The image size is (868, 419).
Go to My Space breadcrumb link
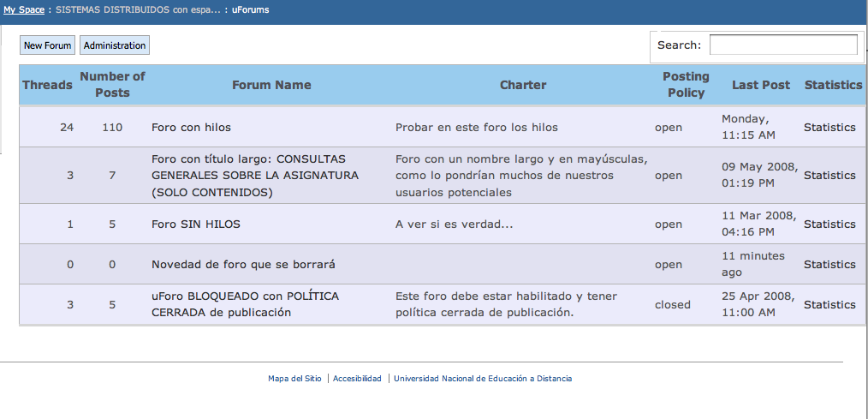[24, 10]
